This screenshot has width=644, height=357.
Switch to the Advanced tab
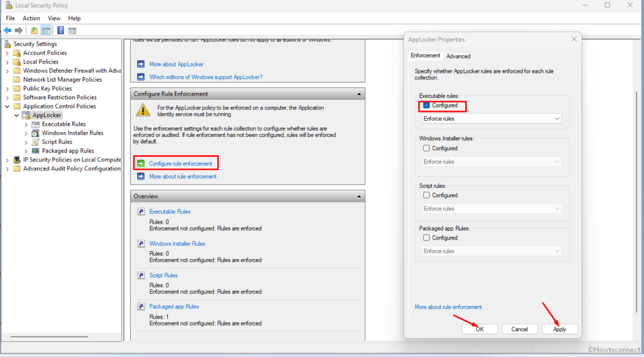click(458, 56)
